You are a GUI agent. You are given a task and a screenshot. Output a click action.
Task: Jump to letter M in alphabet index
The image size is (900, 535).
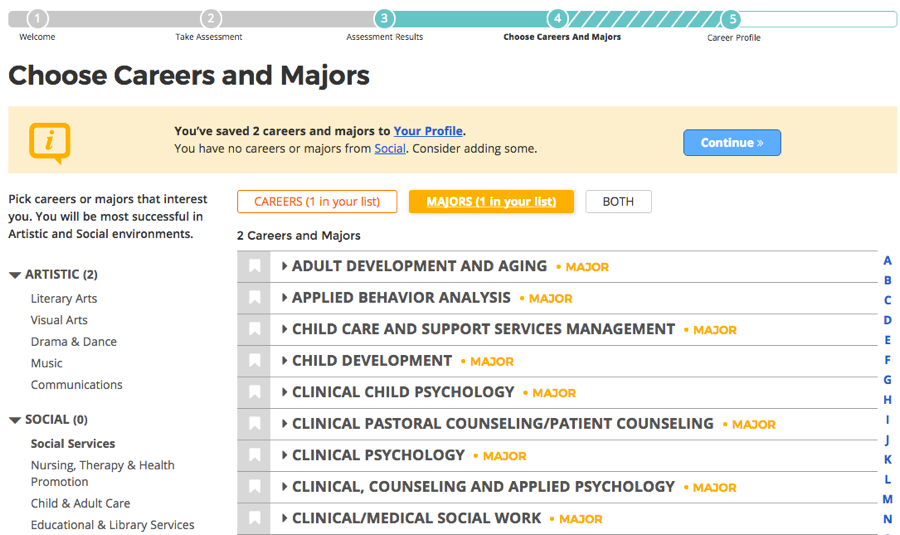coord(887,499)
